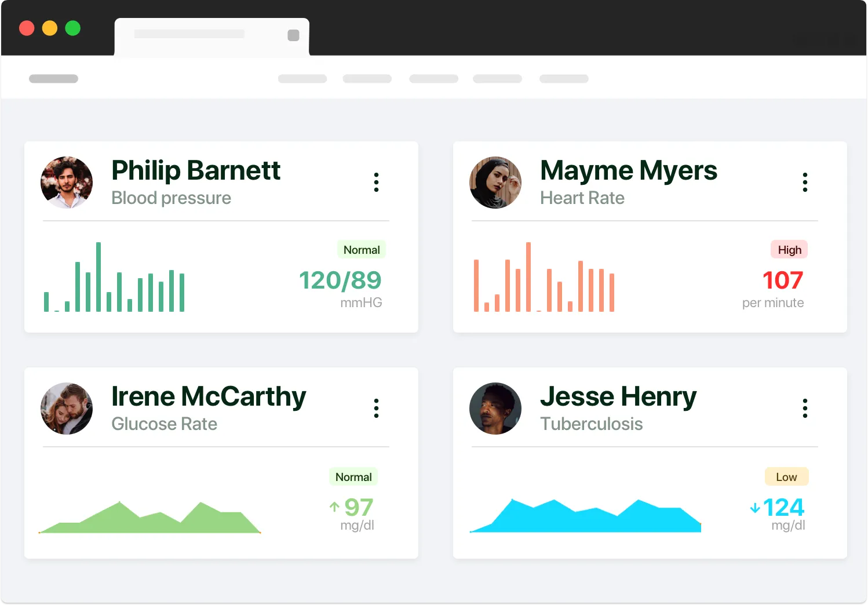868x605 pixels.
Task: Select Irene McCarthy's profile avatar
Action: (67, 408)
